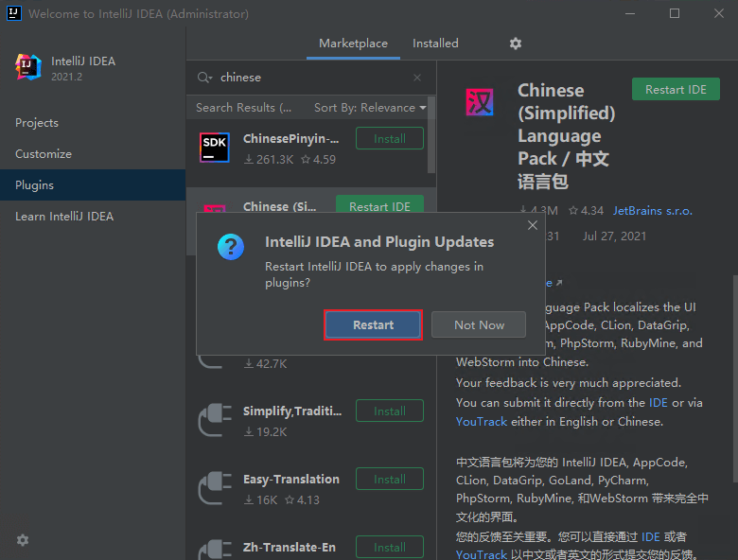Image resolution: width=738 pixels, height=560 pixels.
Task: Choose Not Now in the dialog
Action: click(479, 324)
